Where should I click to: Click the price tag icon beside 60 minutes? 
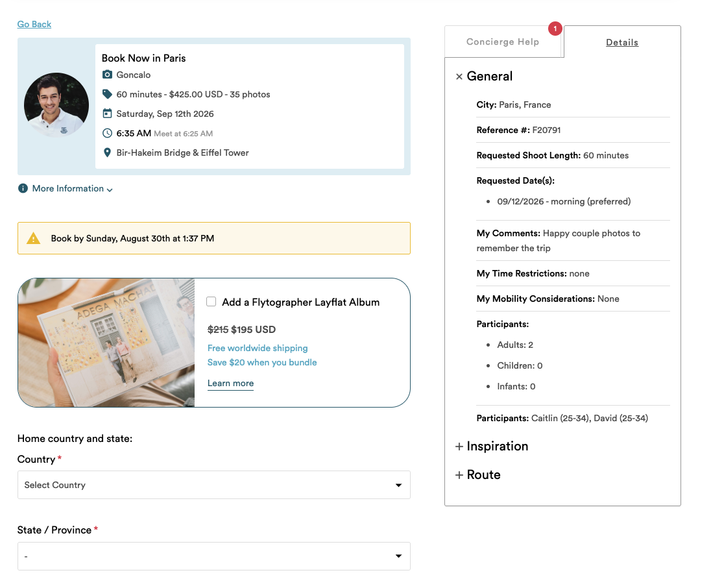[107, 94]
